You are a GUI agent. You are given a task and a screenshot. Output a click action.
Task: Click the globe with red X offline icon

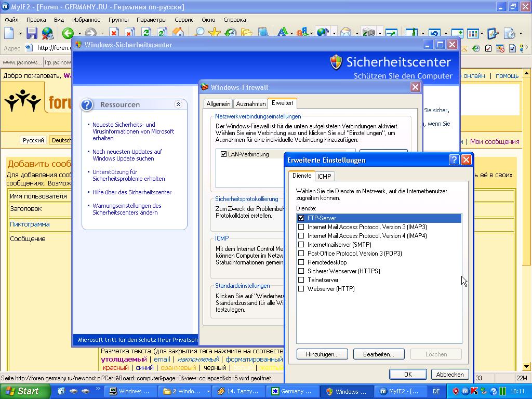(x=48, y=33)
